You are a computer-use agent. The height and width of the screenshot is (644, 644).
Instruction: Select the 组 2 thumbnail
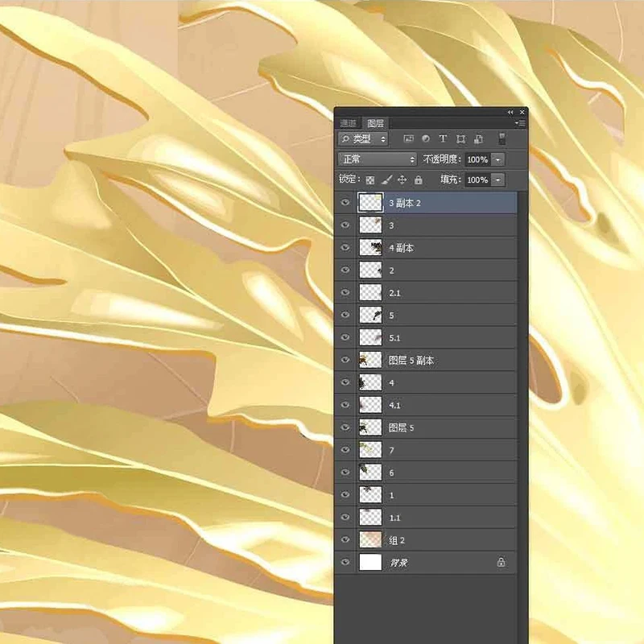370,539
